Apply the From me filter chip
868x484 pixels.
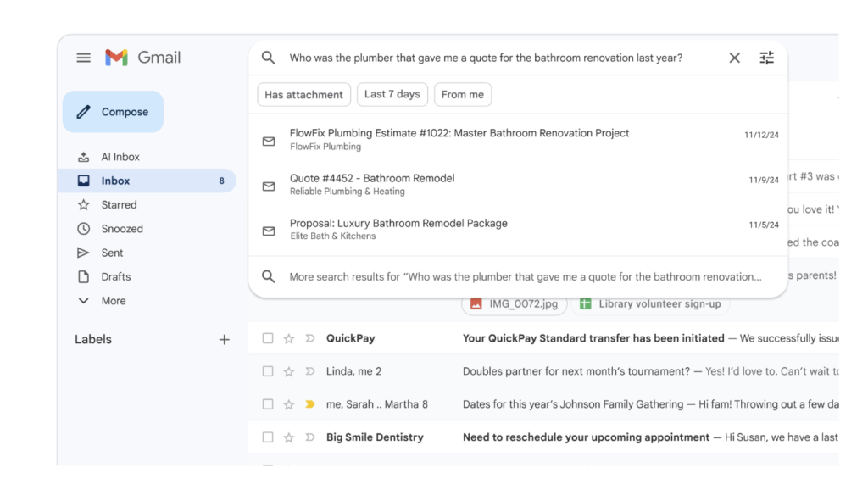(x=463, y=95)
